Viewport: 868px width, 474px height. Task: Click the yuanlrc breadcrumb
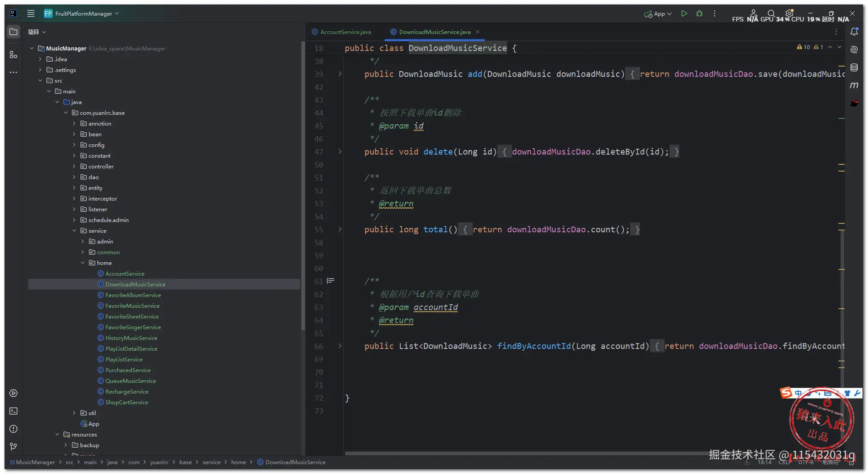[x=159, y=462]
